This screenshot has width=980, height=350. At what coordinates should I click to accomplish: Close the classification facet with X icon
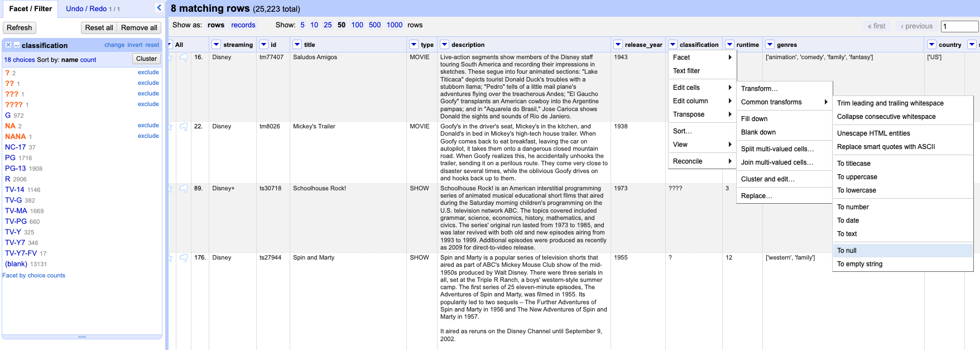click(x=8, y=45)
